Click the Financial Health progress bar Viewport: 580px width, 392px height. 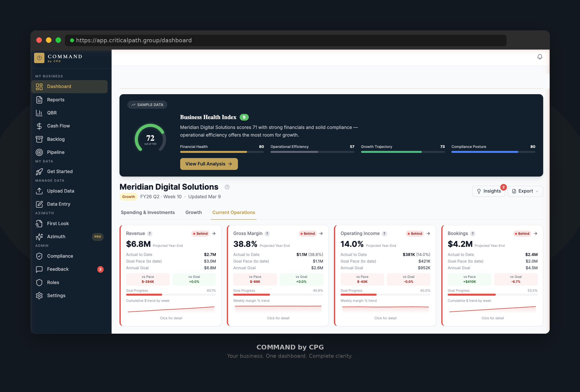tap(222, 152)
